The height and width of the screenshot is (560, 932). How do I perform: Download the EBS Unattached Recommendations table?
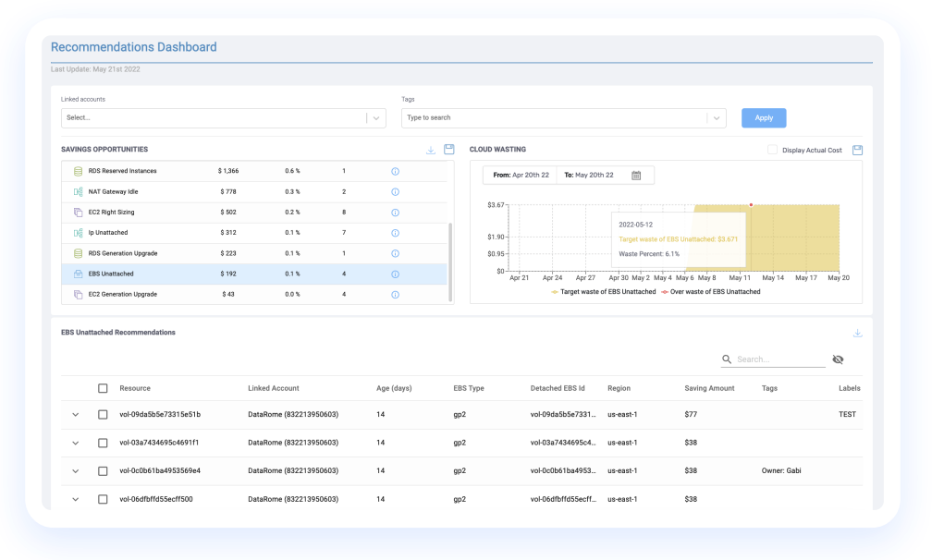tap(857, 334)
